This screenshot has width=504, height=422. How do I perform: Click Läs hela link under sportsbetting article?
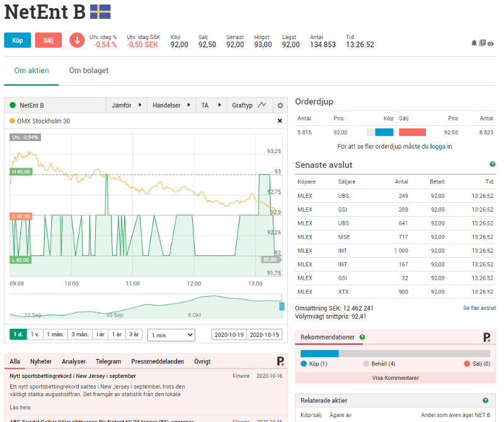point(20,408)
